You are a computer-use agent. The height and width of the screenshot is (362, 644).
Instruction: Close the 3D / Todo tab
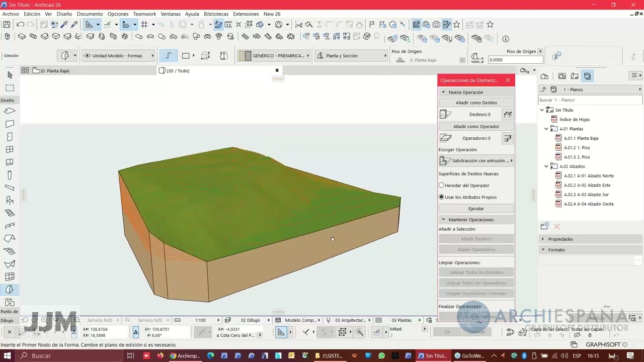pyautogui.click(x=277, y=70)
